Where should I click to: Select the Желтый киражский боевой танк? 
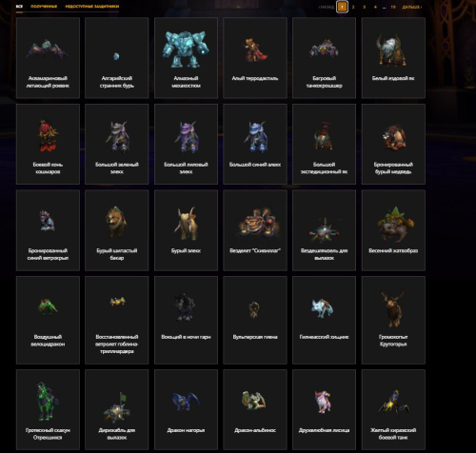[x=393, y=409]
